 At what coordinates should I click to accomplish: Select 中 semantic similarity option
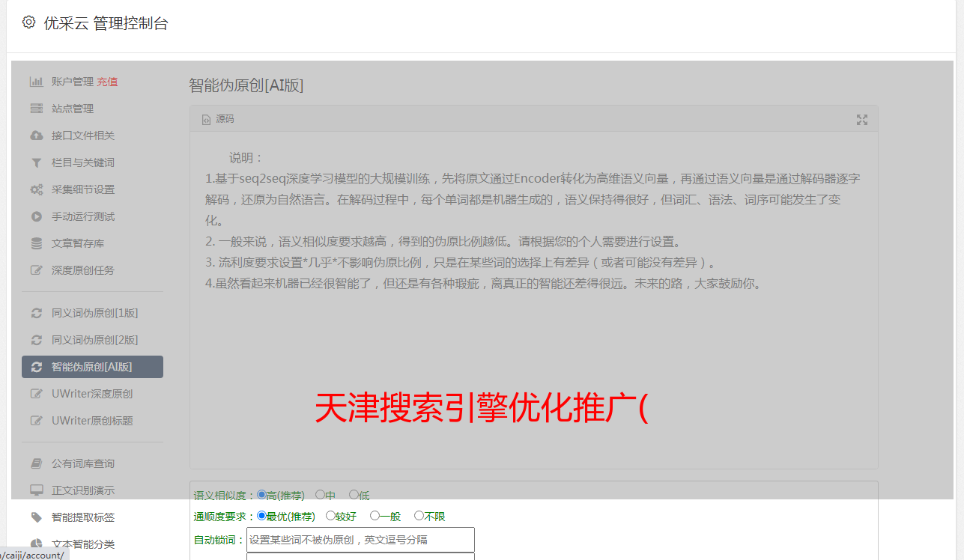(320, 495)
